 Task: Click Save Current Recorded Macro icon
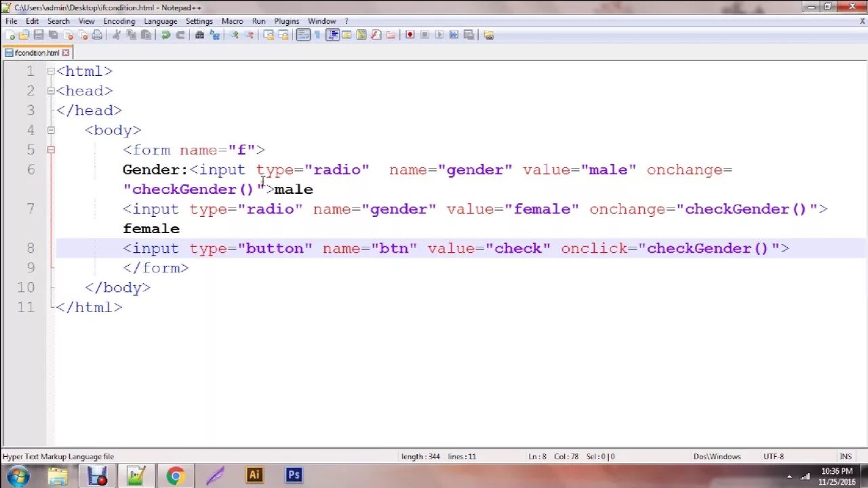click(x=469, y=35)
